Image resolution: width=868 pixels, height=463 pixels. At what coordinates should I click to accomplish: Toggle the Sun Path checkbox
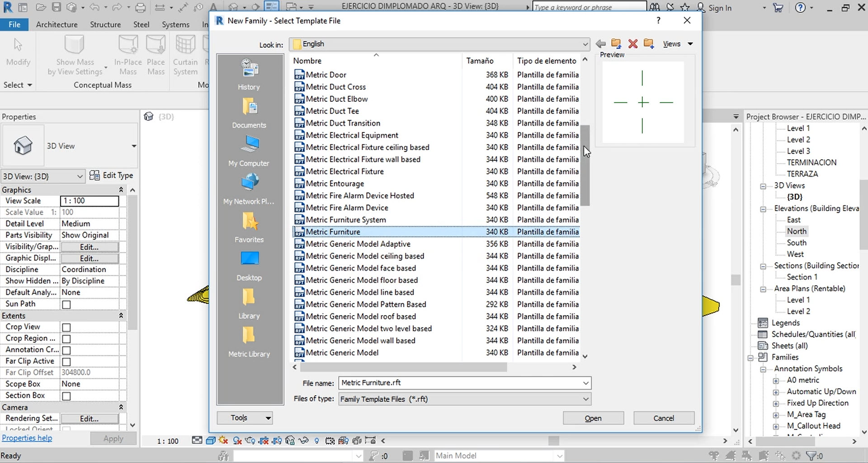66,305
